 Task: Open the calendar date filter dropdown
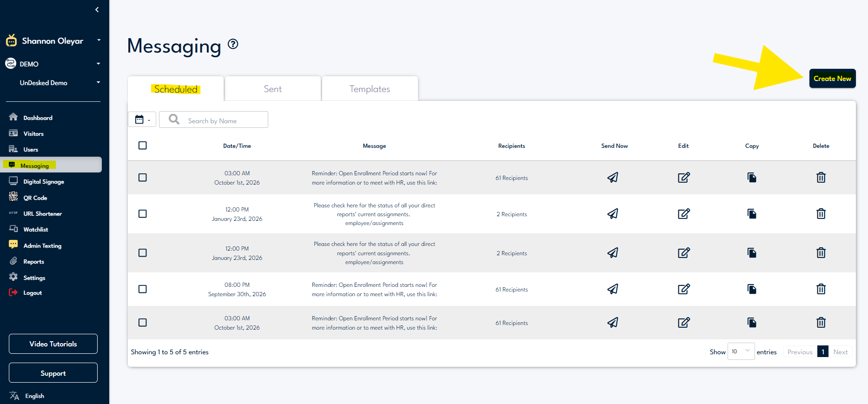pyautogui.click(x=142, y=119)
